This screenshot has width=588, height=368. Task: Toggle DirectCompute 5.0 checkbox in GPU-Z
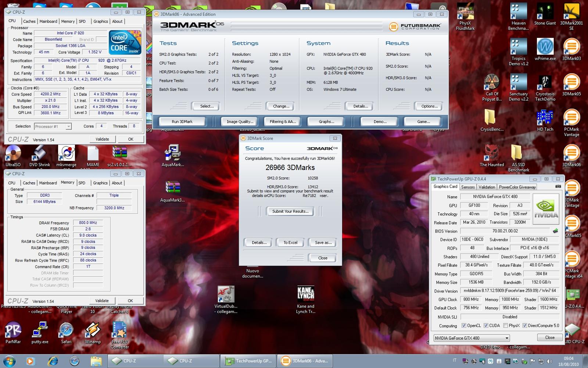tap(524, 326)
